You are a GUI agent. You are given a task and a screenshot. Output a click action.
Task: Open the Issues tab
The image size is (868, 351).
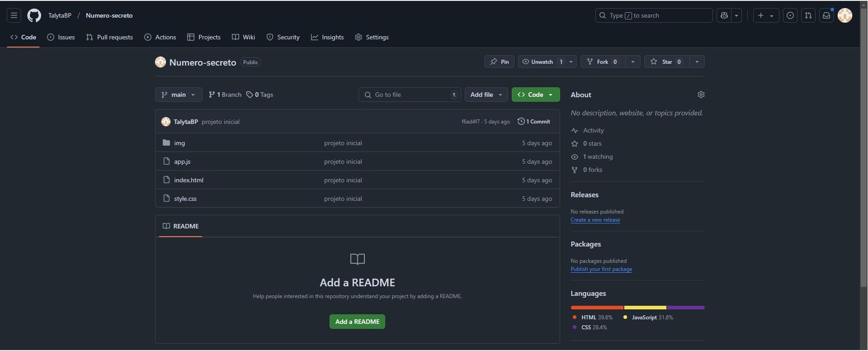click(61, 37)
